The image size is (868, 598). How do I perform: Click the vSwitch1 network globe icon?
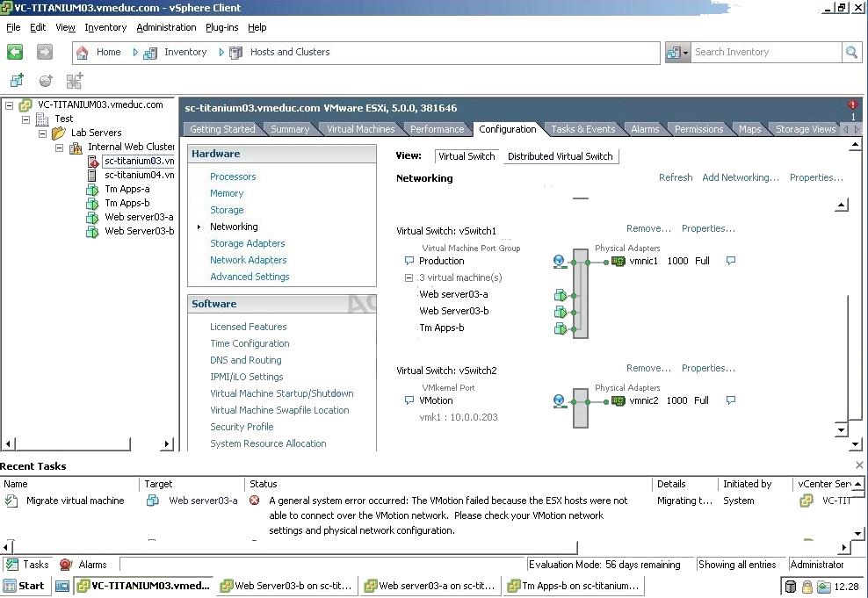[x=559, y=261]
